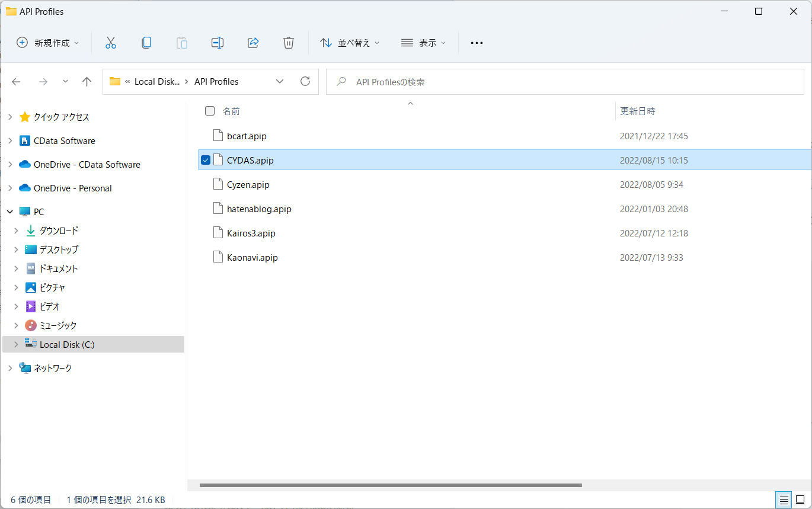Click the Share icon in toolbar
The image size is (812, 509).
(253, 43)
